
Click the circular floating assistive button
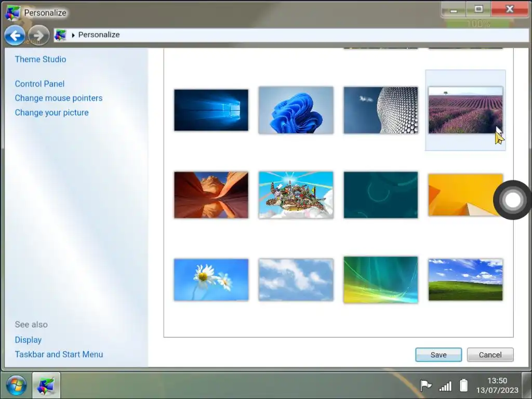click(512, 200)
